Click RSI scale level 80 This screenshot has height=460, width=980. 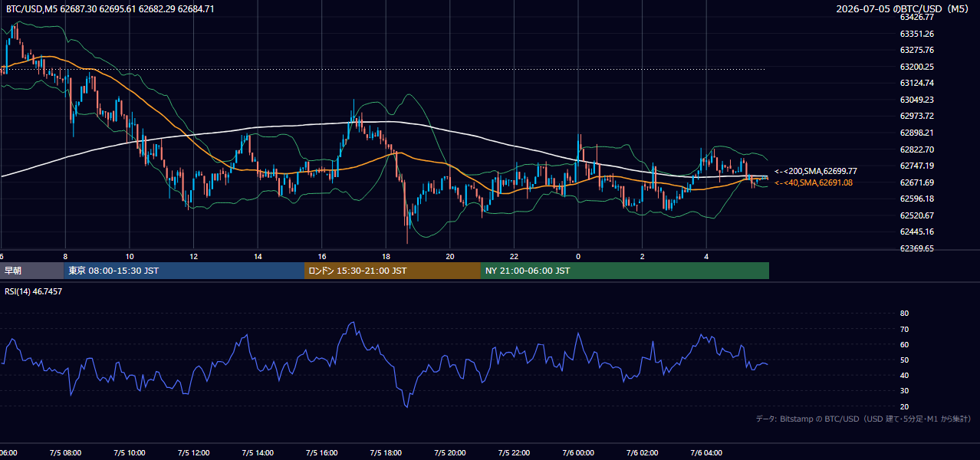(x=904, y=314)
